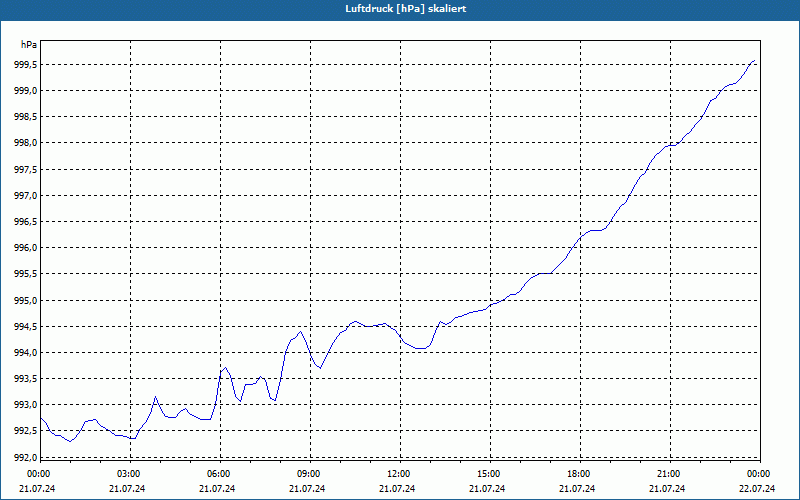
Task: Select the 999,5 y-axis value
Action: (26, 65)
